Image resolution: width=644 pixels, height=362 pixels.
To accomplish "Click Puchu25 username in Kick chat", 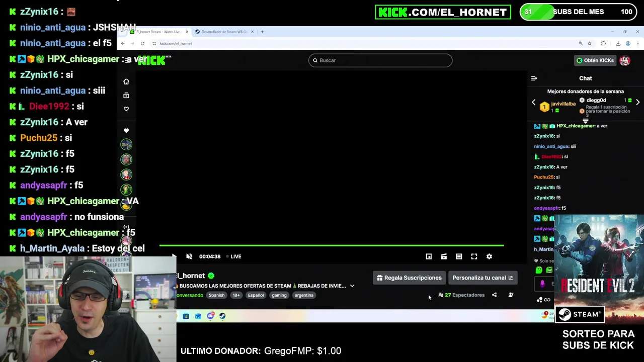I will tap(544, 177).
